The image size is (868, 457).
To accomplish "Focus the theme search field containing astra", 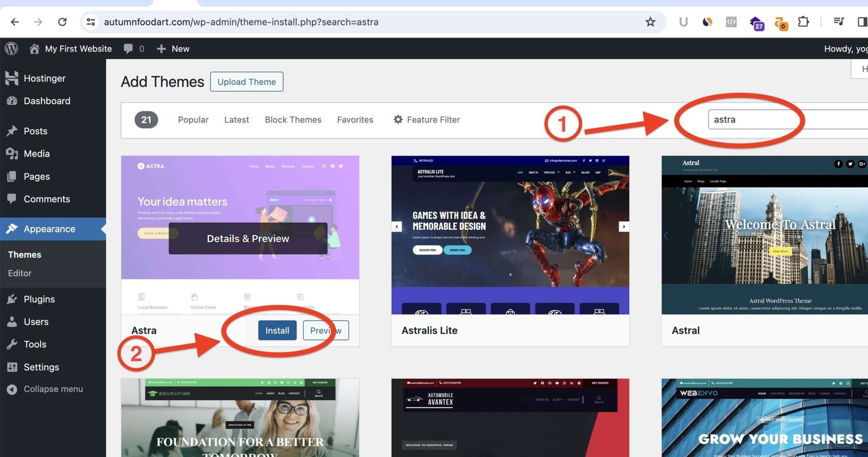I will [788, 119].
